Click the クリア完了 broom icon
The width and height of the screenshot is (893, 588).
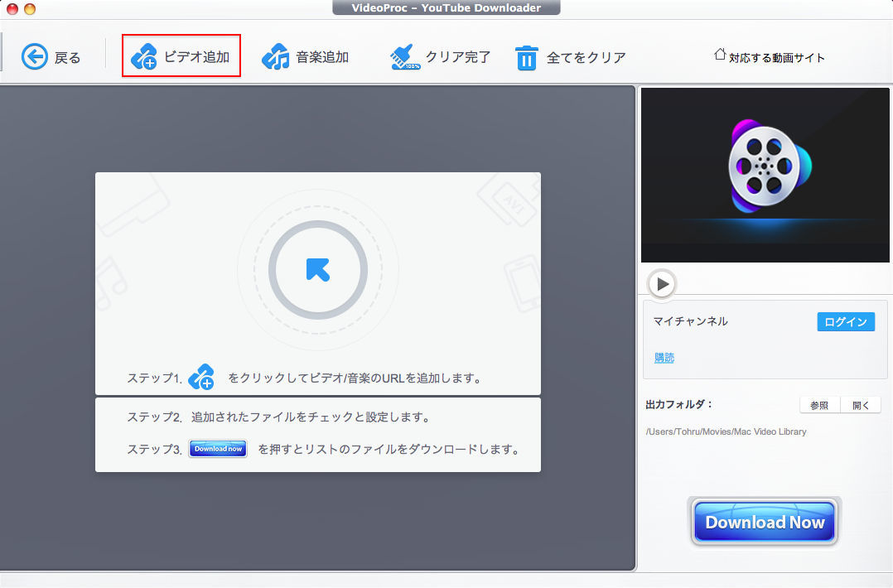click(405, 57)
